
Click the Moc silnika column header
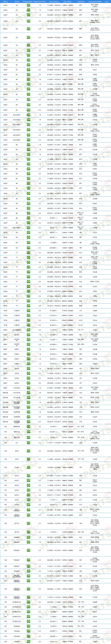[68, 2]
